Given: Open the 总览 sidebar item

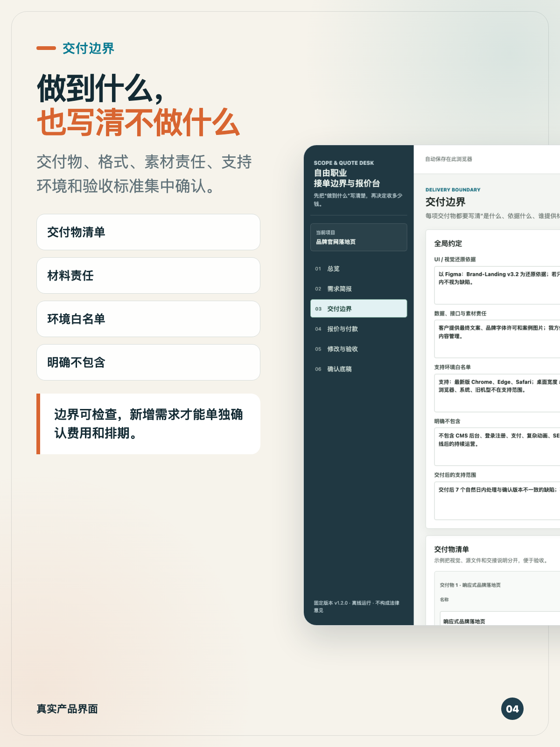Looking at the screenshot, I should [358, 268].
